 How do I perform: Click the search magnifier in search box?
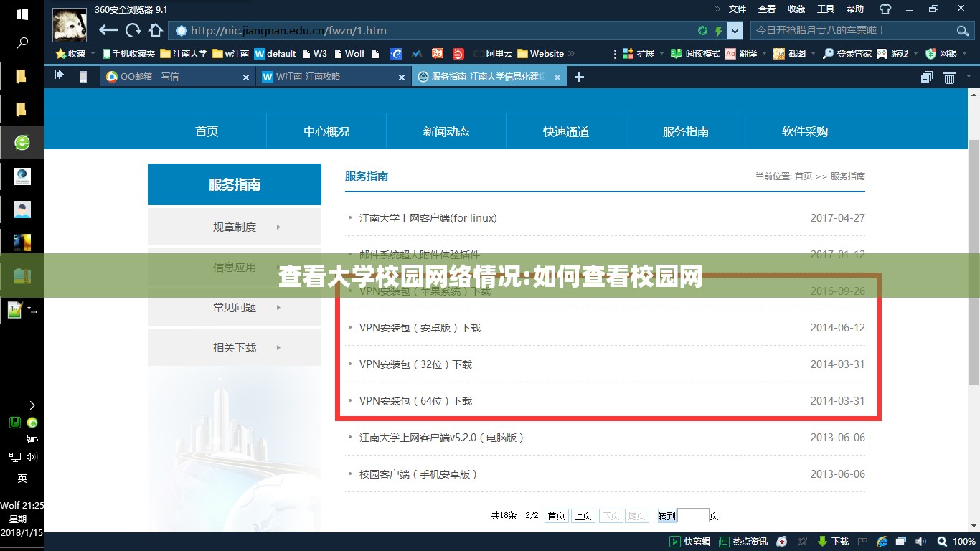click(962, 31)
